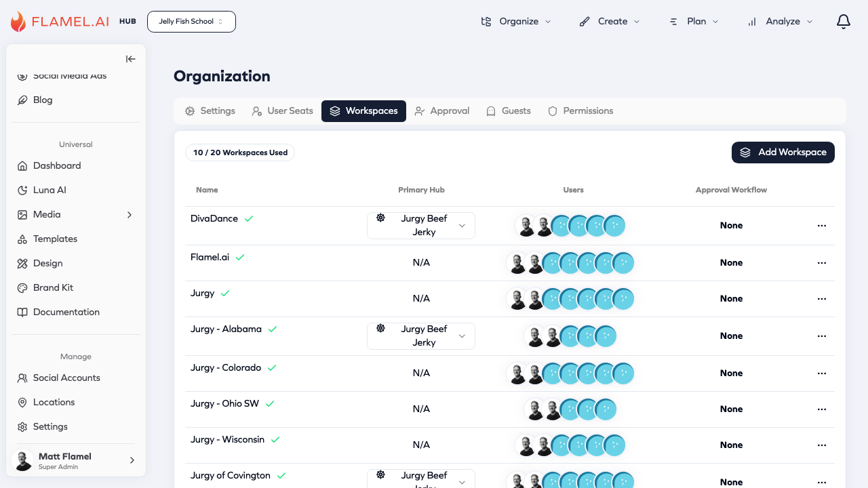Open options menu for Flamel.ai row

pos(822,263)
